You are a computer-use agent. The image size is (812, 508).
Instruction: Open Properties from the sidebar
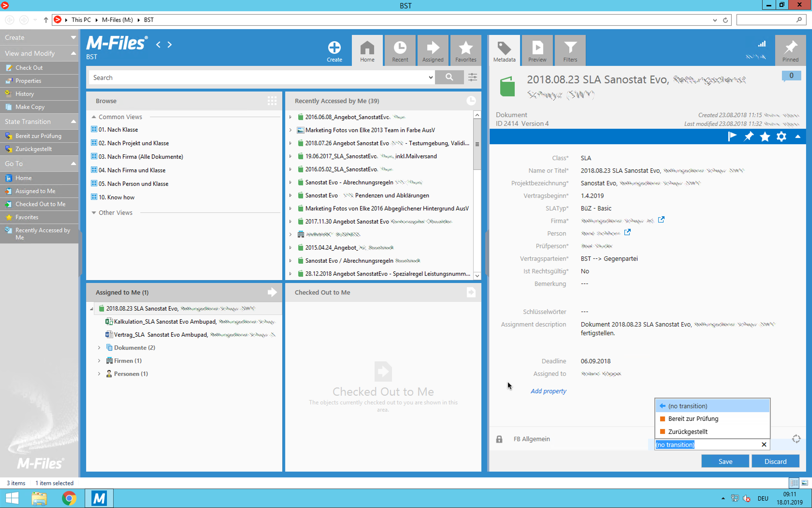point(39,81)
